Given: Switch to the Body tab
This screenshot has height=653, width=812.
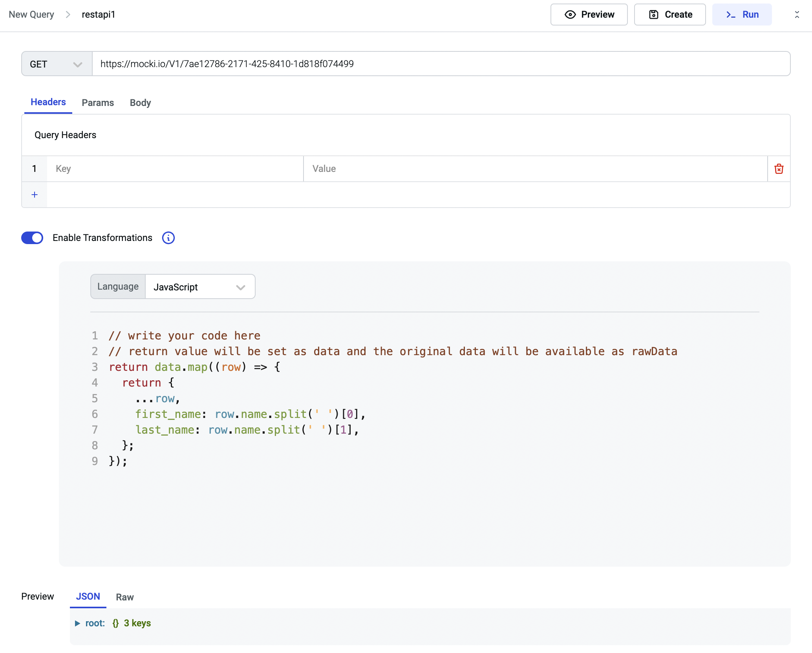Looking at the screenshot, I should (140, 103).
